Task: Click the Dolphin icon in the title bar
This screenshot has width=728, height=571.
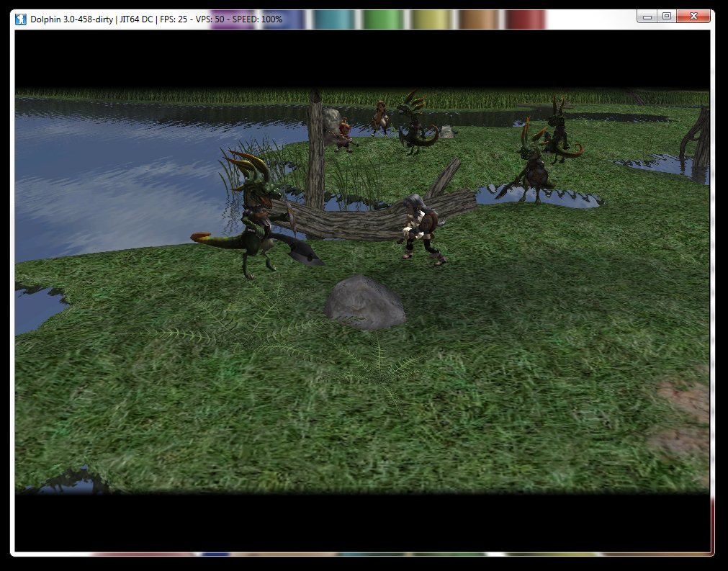Action: (x=21, y=19)
